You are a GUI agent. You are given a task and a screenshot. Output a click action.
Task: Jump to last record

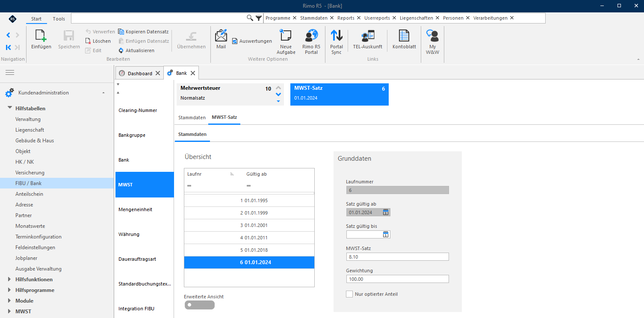coord(17,47)
